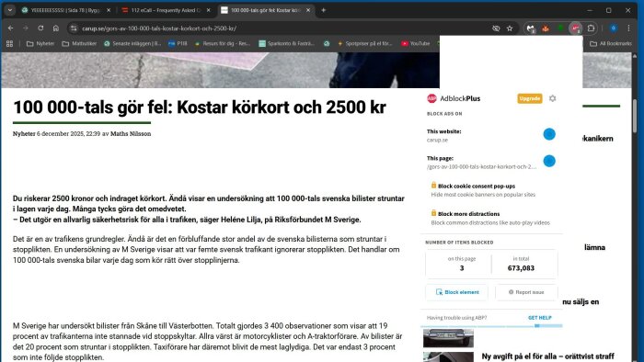The height and width of the screenshot is (362, 644).
Task: Close the '100 000-tals gör fel' tab
Action: pos(308,10)
